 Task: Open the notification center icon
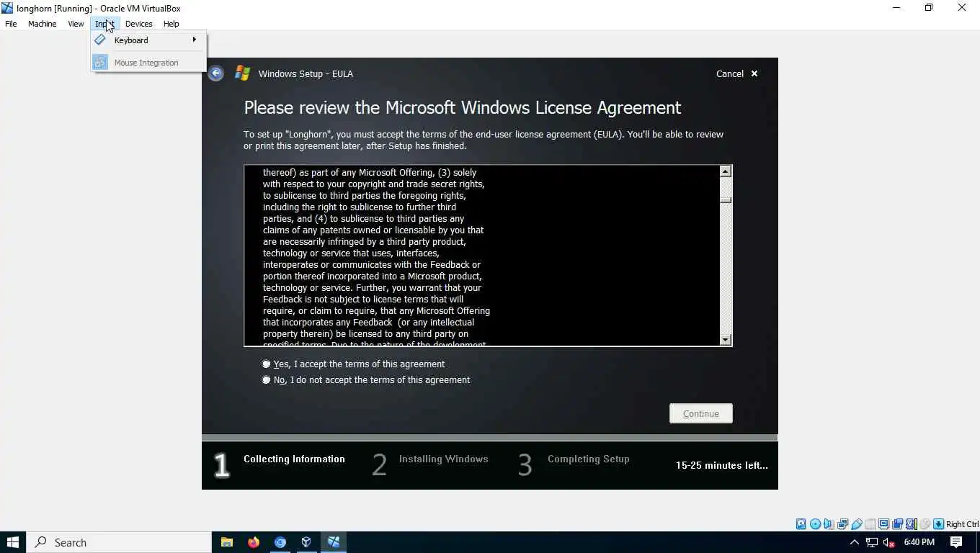(x=956, y=542)
